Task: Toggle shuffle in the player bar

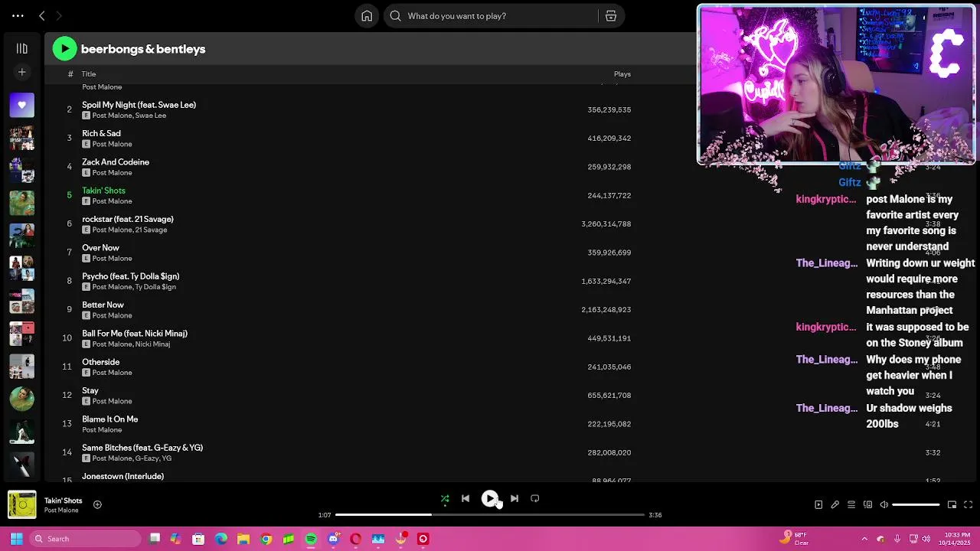Action: click(x=445, y=499)
